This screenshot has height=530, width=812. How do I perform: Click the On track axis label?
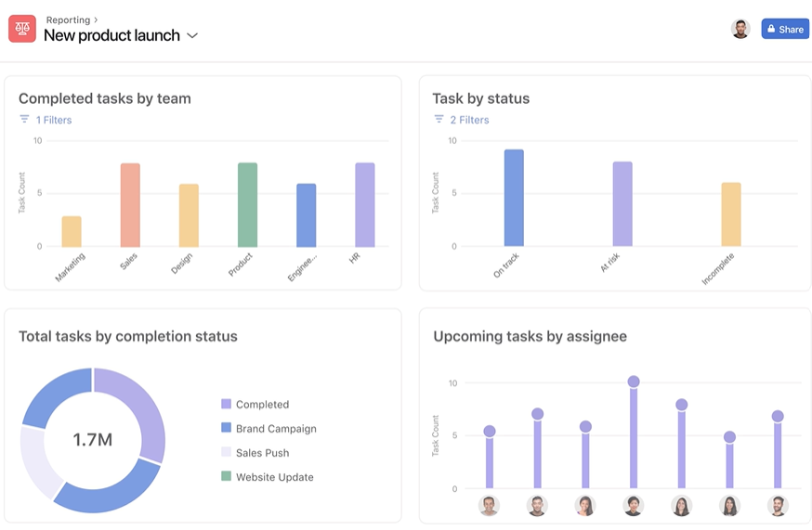pyautogui.click(x=506, y=265)
